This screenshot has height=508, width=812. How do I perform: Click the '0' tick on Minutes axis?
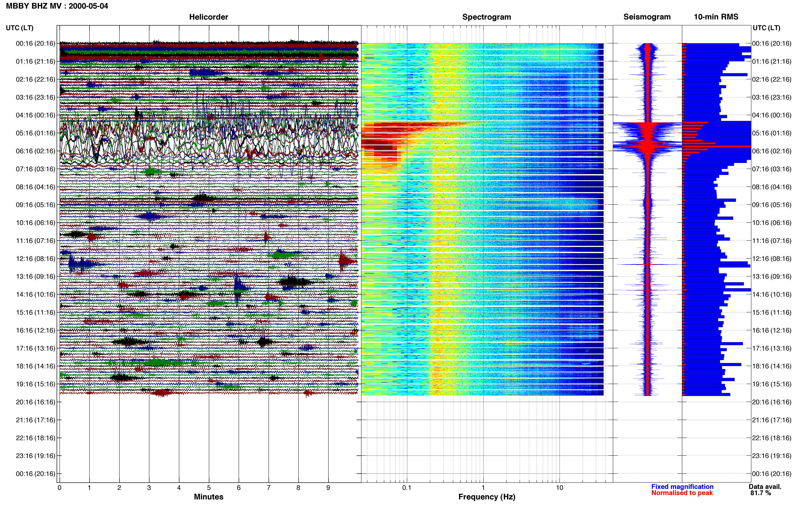point(59,487)
